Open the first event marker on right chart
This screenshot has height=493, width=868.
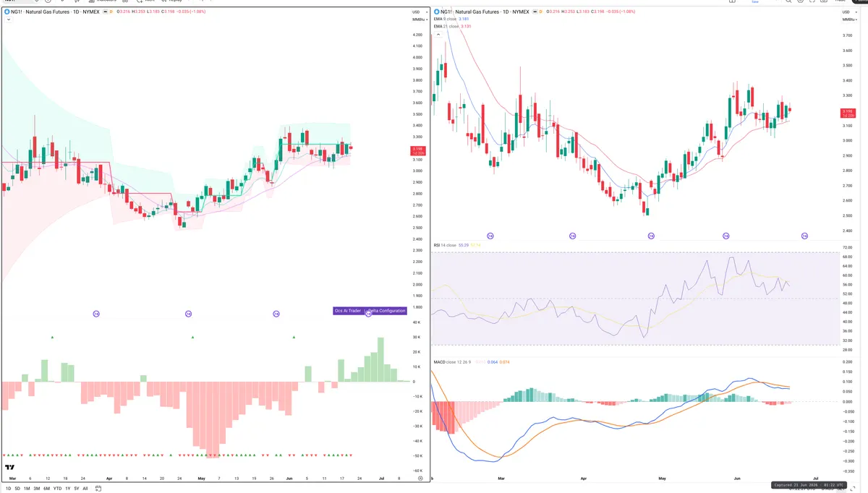tap(491, 236)
